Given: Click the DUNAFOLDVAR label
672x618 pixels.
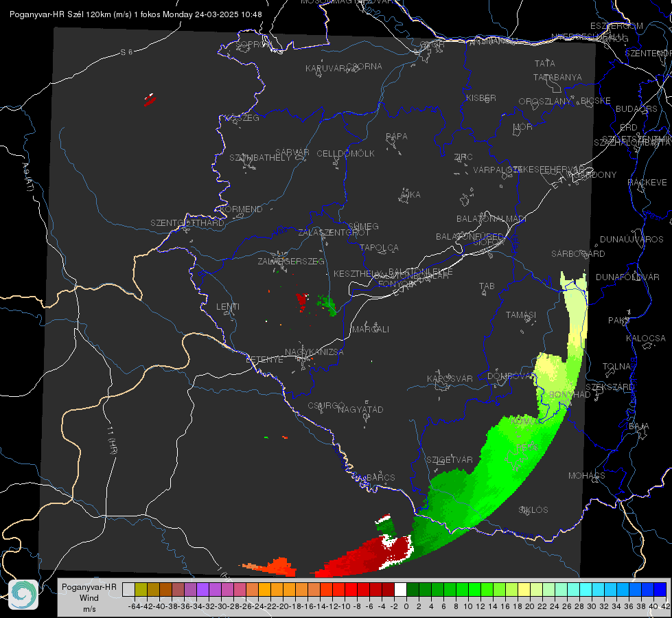Looking at the screenshot, I should [x=627, y=277].
